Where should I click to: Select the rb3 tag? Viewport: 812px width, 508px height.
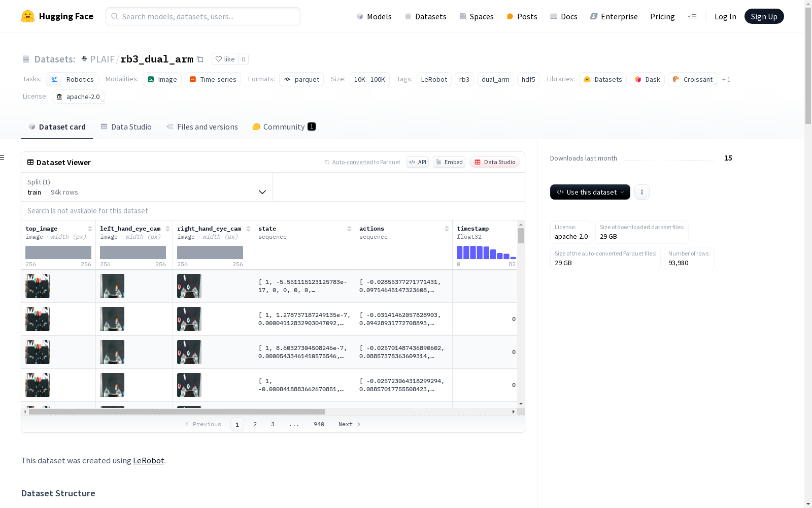(464, 79)
